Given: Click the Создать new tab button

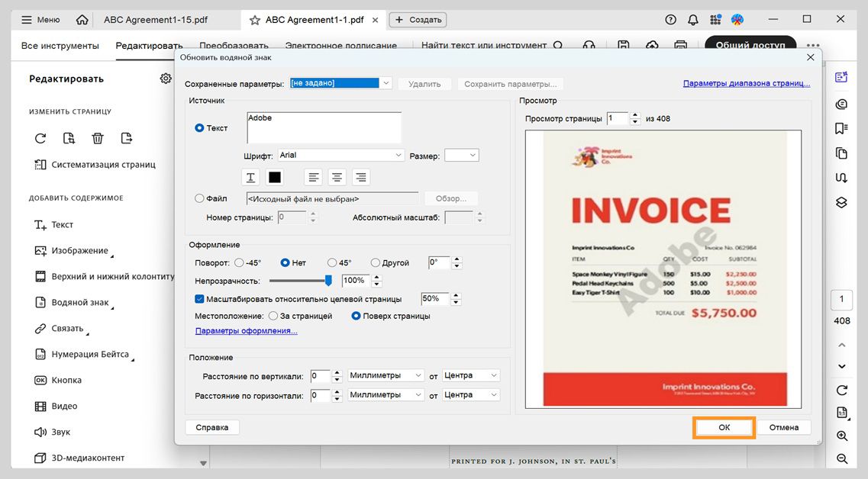Looking at the screenshot, I should pos(418,20).
